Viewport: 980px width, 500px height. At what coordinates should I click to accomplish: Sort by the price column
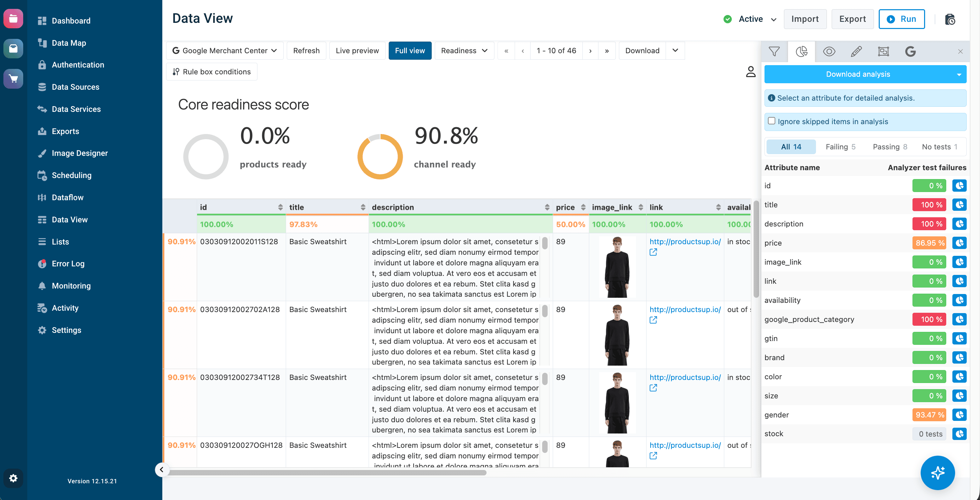[x=583, y=207]
